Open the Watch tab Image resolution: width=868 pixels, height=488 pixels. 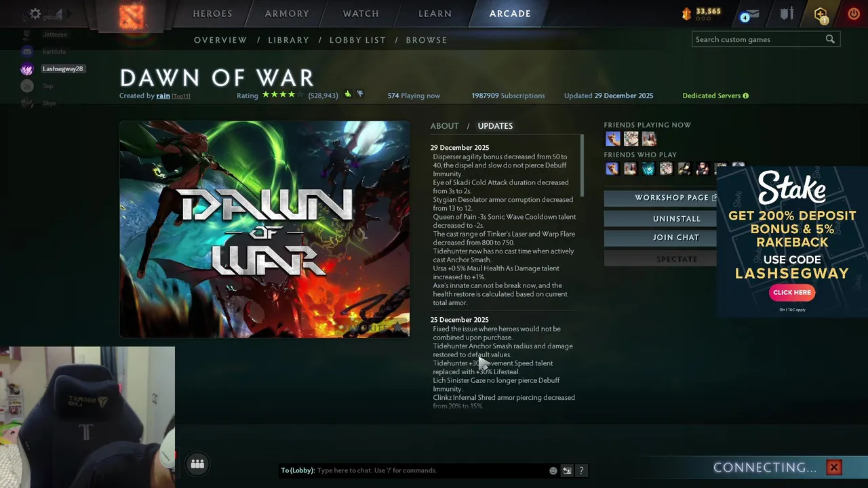click(361, 14)
